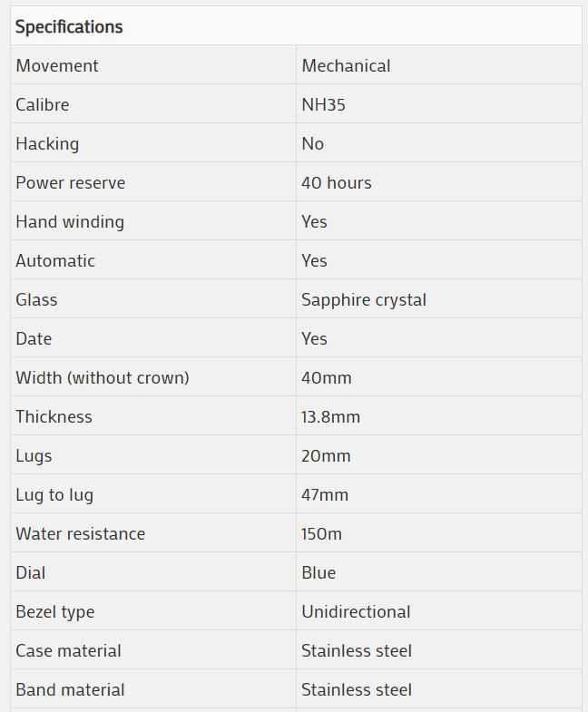
Task: Select the Water resistance label
Action: pyautogui.click(x=81, y=534)
